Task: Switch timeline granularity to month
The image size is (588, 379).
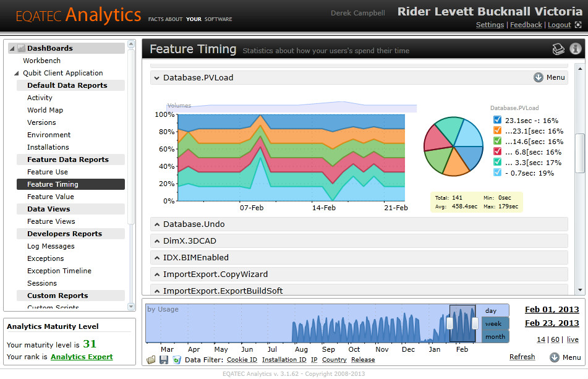Action: pyautogui.click(x=495, y=336)
